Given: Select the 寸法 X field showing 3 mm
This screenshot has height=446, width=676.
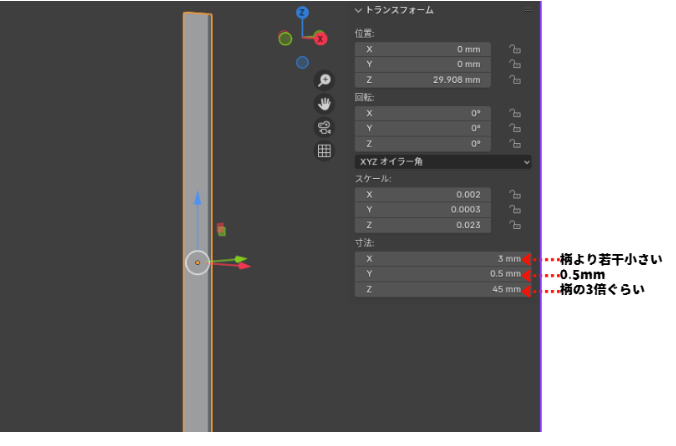Looking at the screenshot, I should tap(438, 258).
